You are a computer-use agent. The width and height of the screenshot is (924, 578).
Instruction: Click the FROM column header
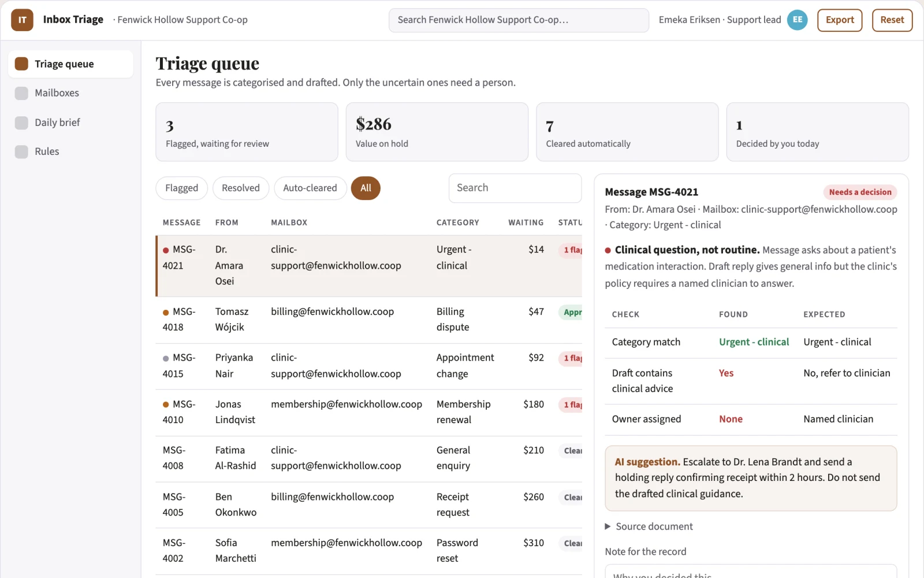226,223
